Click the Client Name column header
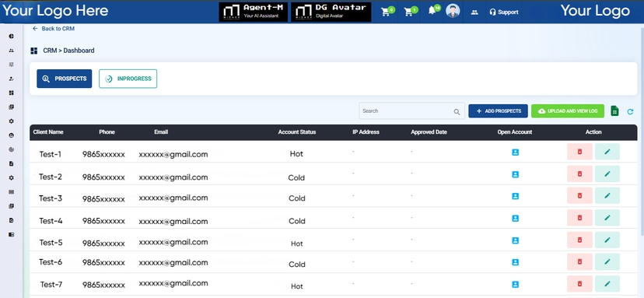This screenshot has width=644, height=298. 48,132
